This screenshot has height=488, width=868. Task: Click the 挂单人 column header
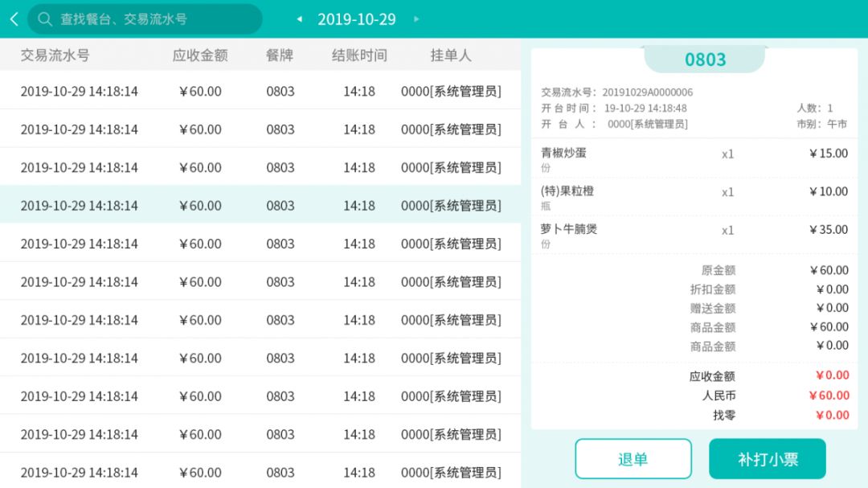point(451,55)
